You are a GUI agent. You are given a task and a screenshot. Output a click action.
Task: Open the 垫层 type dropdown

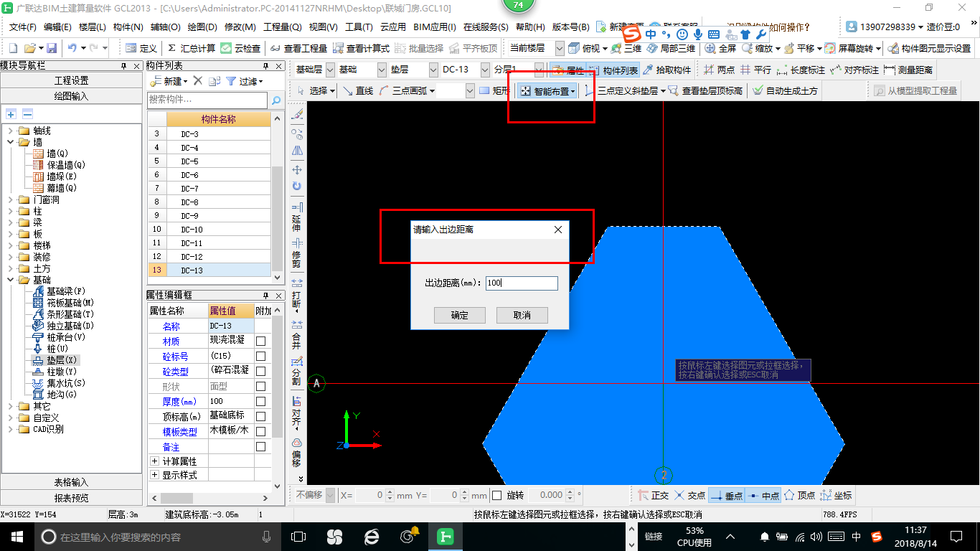tap(433, 70)
